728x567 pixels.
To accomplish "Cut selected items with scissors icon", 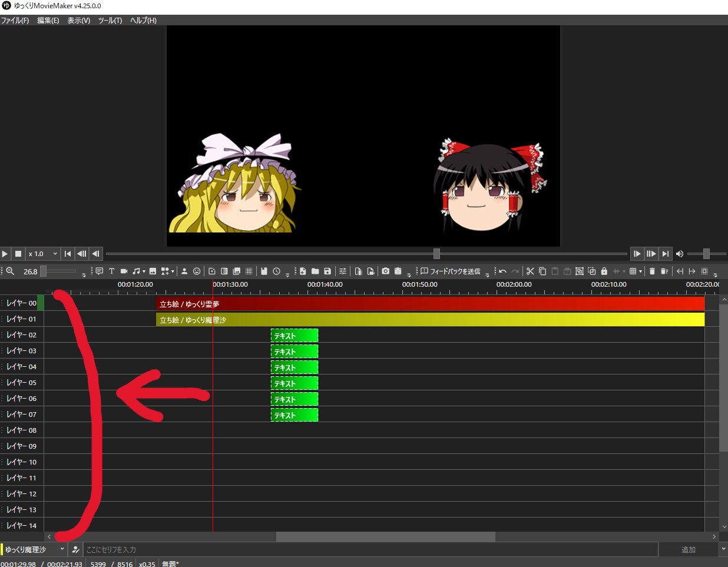I will pyautogui.click(x=530, y=271).
